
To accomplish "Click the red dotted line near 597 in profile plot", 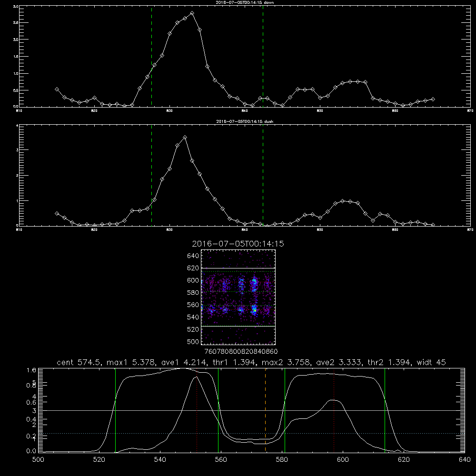I will tap(334, 410).
